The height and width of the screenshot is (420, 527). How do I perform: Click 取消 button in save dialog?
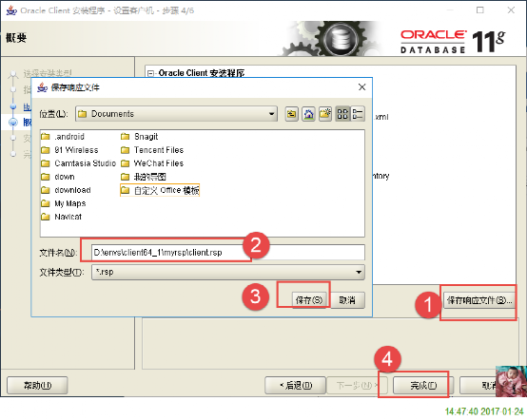(347, 300)
